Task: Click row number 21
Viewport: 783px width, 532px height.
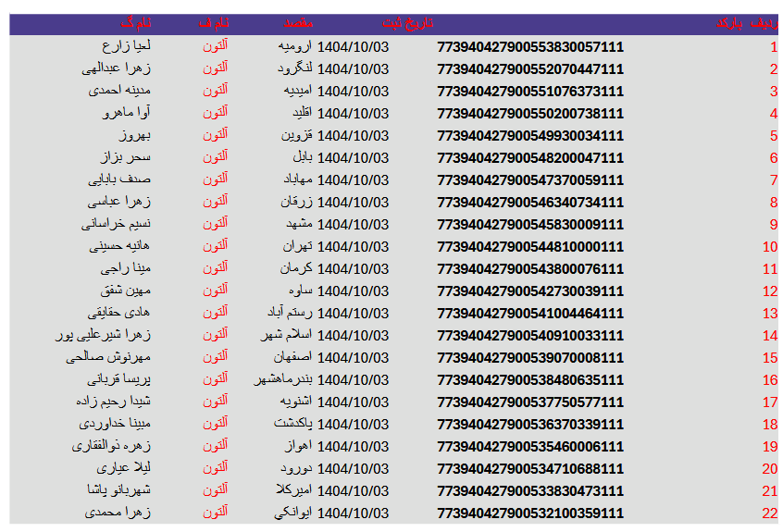Action: coord(769,491)
